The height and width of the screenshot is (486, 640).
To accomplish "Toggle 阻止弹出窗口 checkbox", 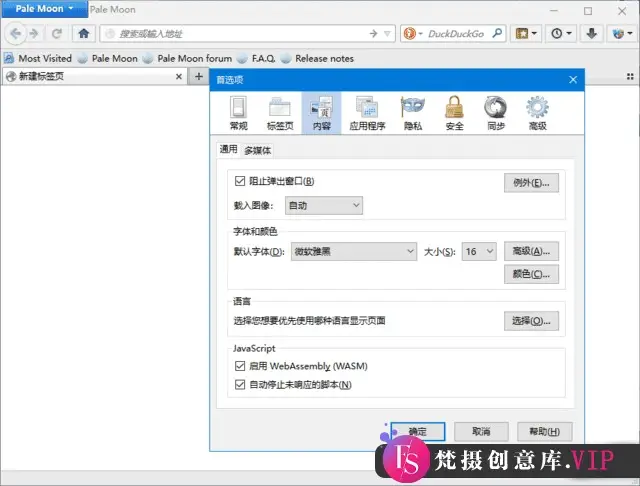I will coord(240,181).
